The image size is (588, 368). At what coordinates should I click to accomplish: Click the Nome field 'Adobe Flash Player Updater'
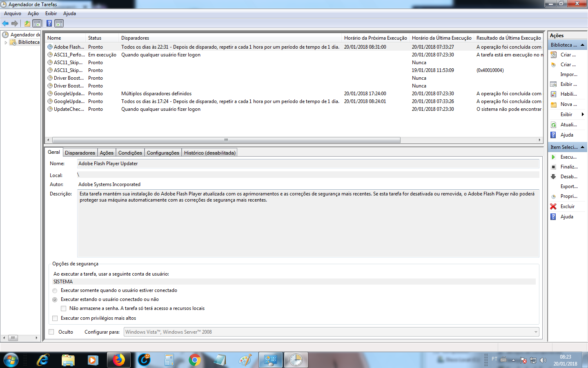pyautogui.click(x=308, y=164)
